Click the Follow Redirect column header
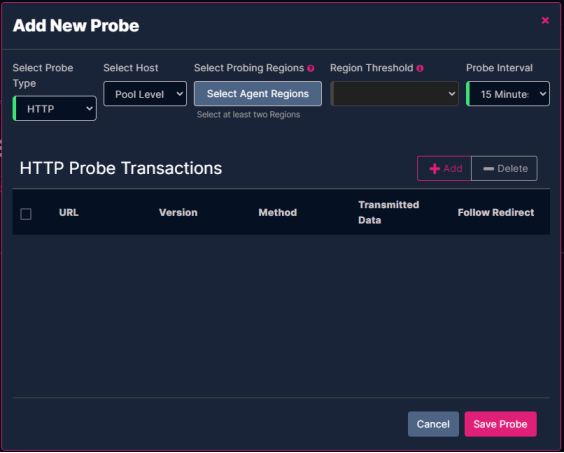The width and height of the screenshot is (564, 453). click(496, 212)
